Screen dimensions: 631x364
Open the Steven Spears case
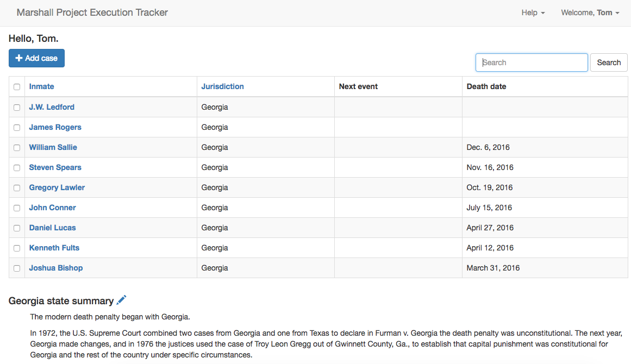click(x=55, y=167)
